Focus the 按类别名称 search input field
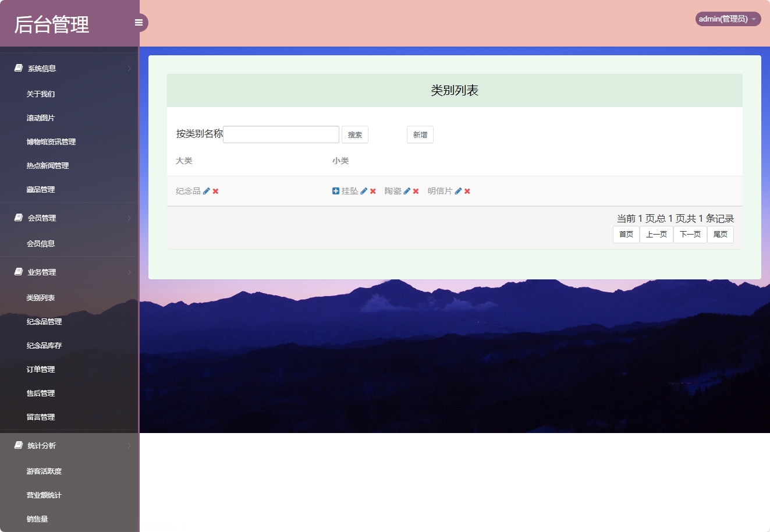This screenshot has height=532, width=770. pyautogui.click(x=281, y=134)
